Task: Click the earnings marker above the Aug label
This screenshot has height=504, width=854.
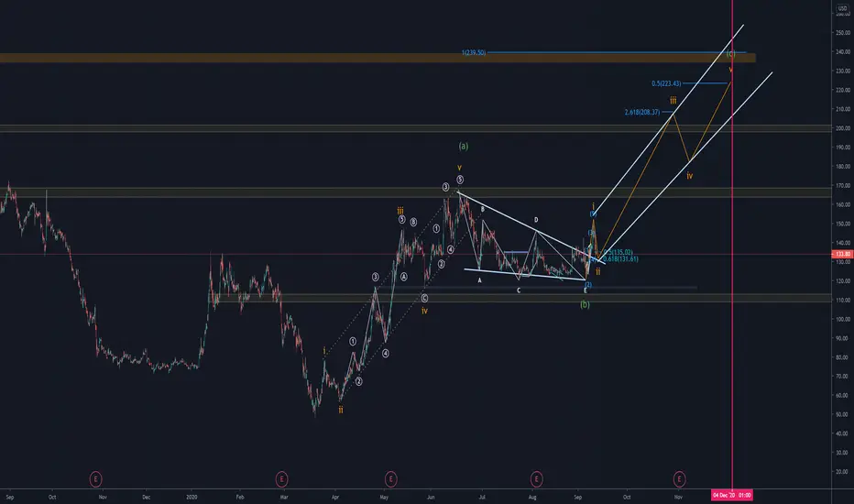Action: click(536, 479)
